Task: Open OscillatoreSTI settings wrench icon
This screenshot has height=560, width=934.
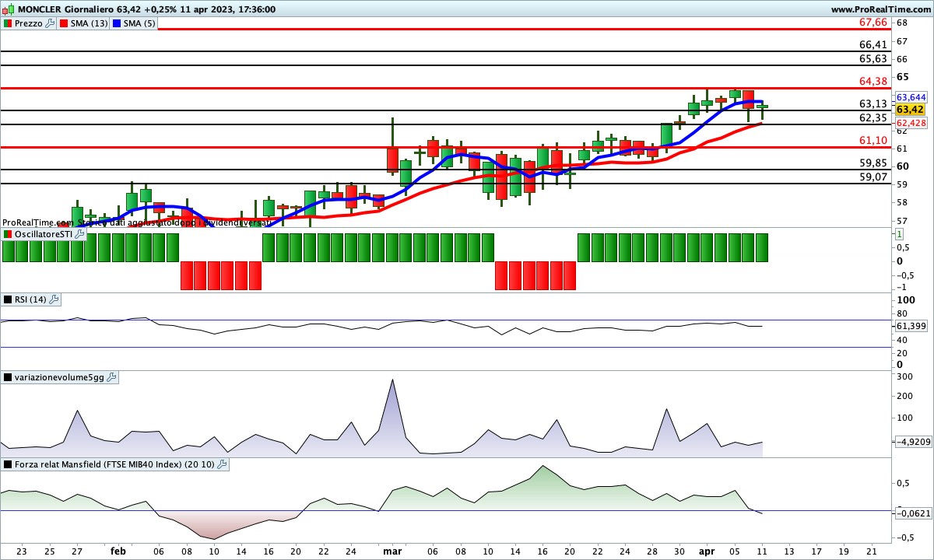Action: click(x=79, y=234)
